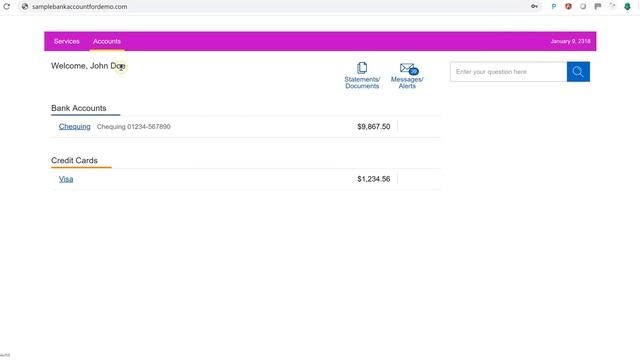Open the saved password key icon
Viewport: 640px width, 360px height.
[534, 7]
